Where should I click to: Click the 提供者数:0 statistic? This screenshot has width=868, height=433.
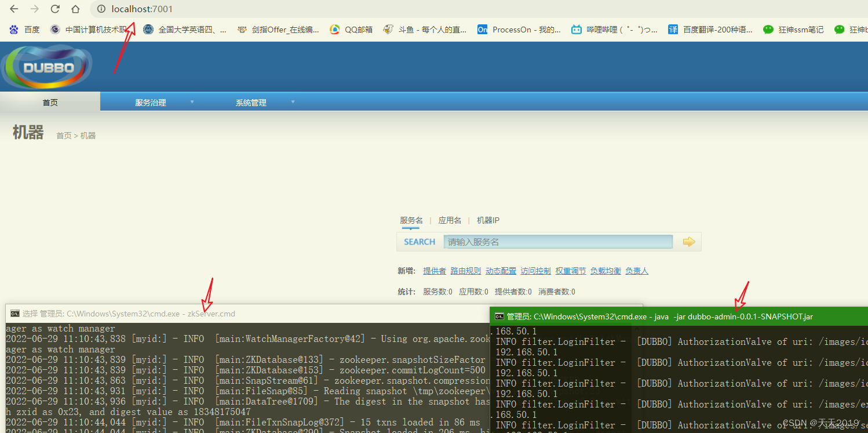point(513,292)
